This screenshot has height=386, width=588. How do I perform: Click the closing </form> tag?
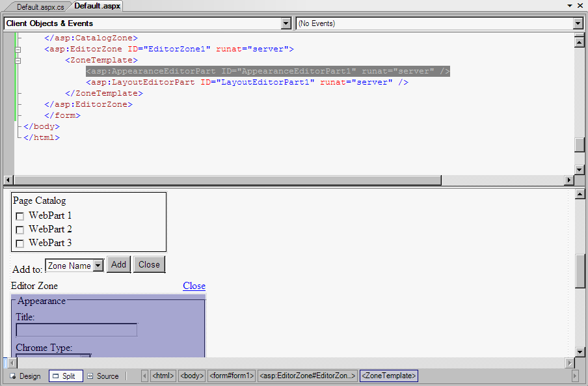coord(62,115)
